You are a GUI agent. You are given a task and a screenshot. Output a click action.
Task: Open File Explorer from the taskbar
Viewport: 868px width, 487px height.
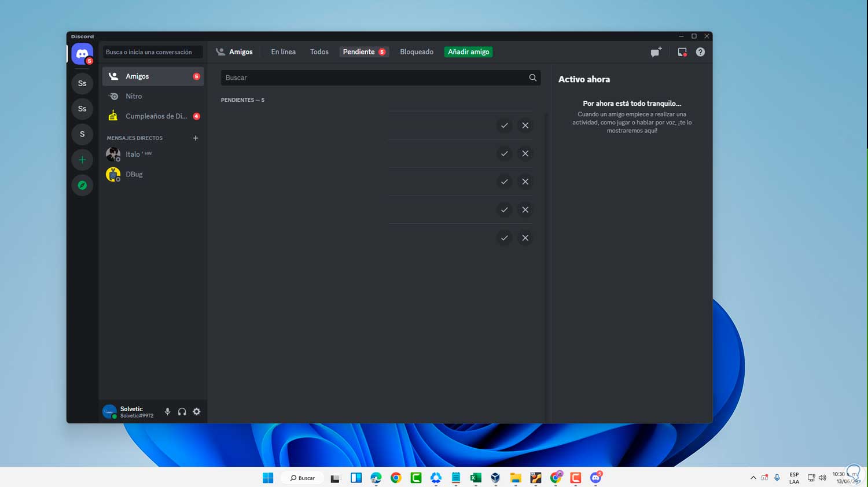click(516, 478)
